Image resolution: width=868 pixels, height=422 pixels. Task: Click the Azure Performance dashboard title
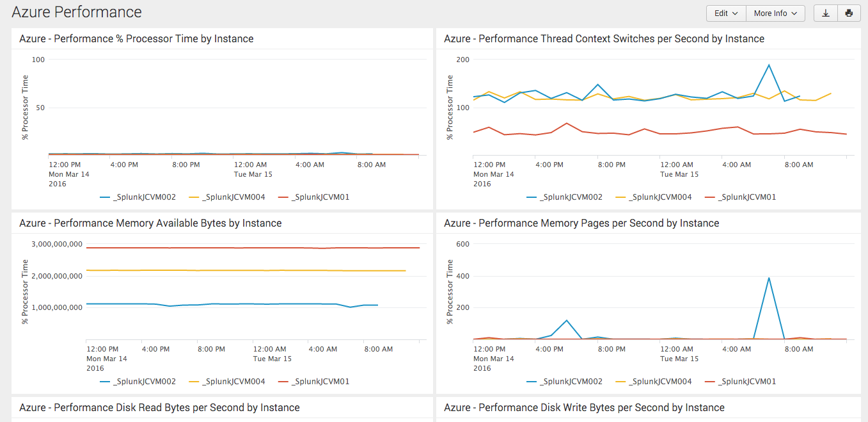coord(77,12)
